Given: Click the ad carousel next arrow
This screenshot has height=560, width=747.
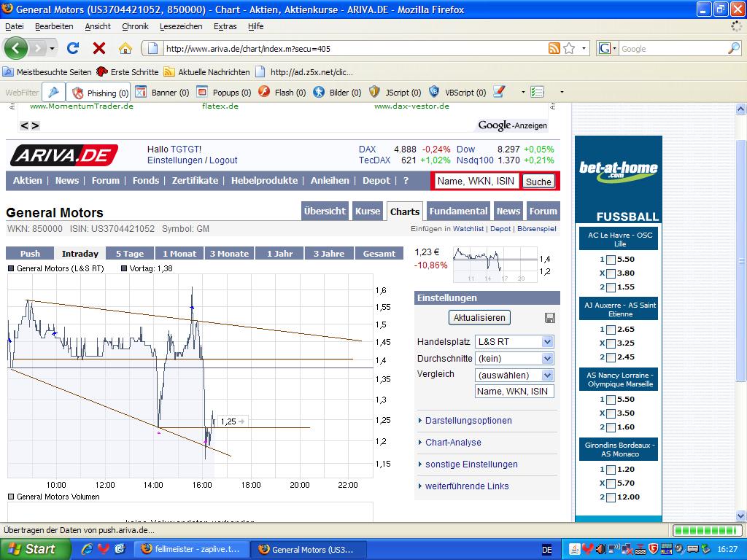Looking at the screenshot, I should [35, 125].
